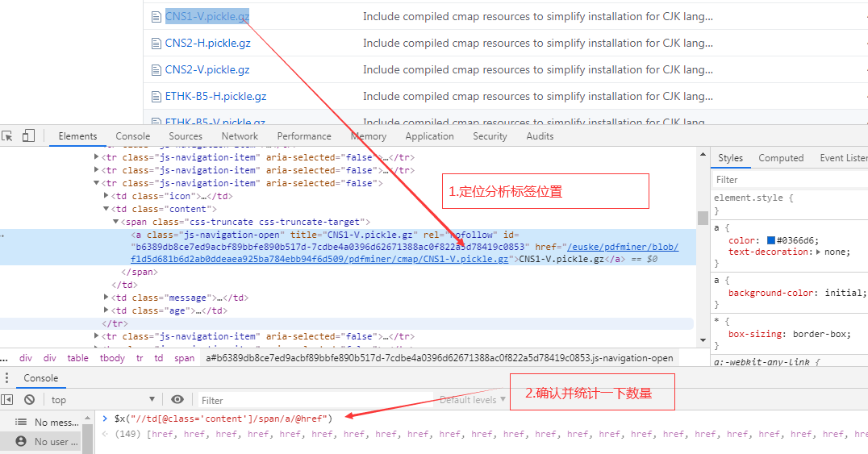Switch to the Security tab
This screenshot has height=454, width=868.
tap(490, 136)
